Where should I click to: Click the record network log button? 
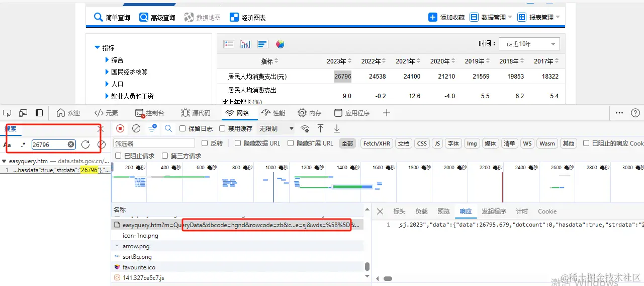pos(120,128)
